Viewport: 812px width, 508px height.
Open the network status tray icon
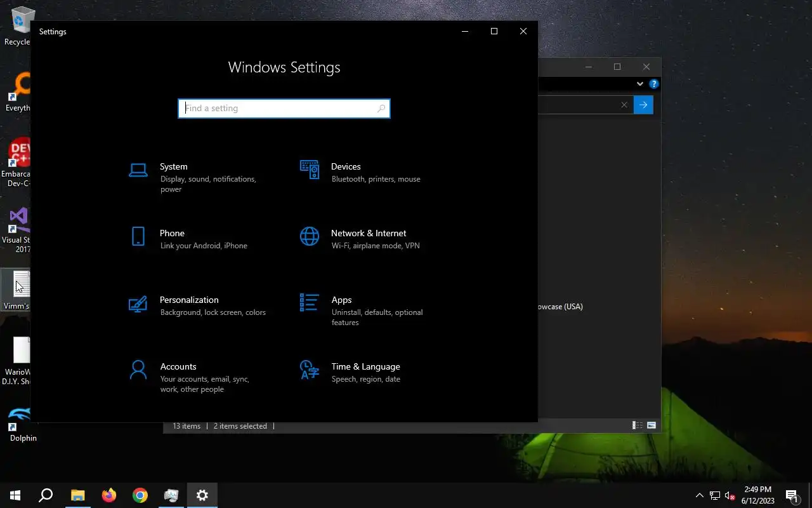[x=715, y=495]
